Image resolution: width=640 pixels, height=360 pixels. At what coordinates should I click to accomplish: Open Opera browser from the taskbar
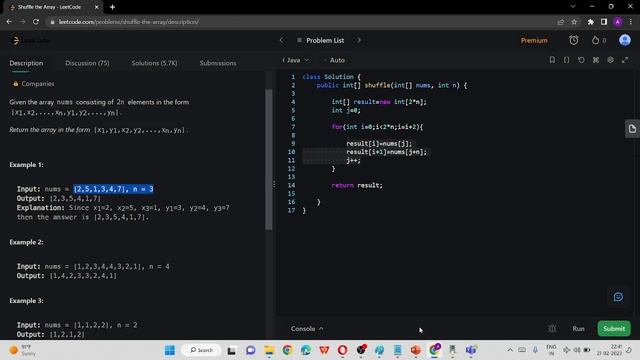coord(342,350)
